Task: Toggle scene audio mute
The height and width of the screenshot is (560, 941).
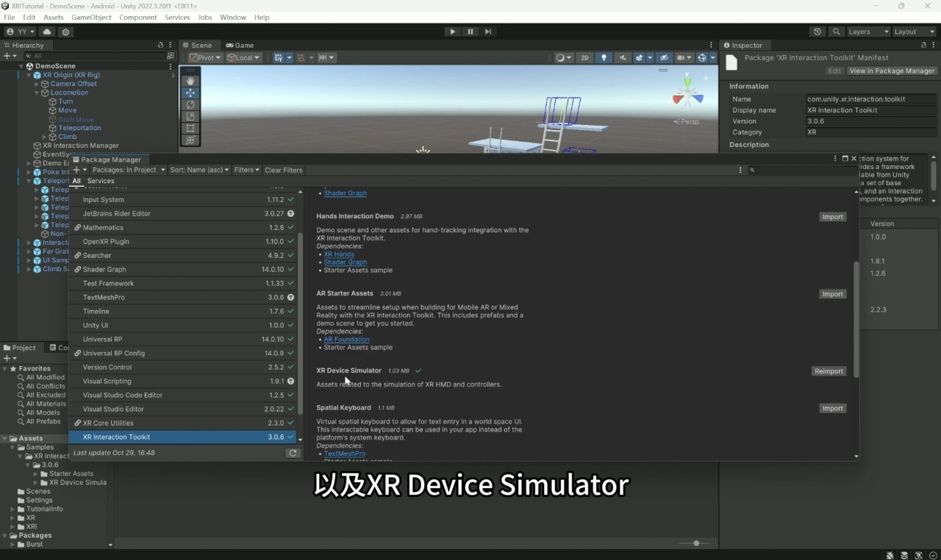Action: pyautogui.click(x=623, y=57)
